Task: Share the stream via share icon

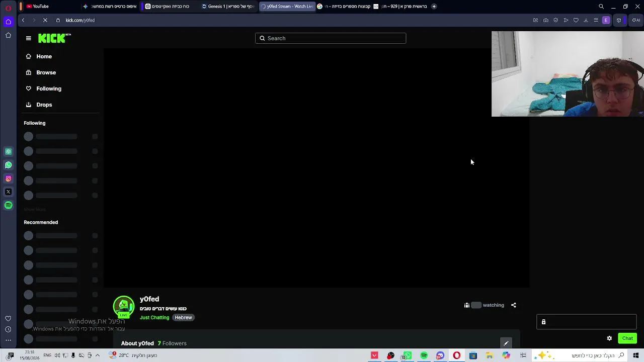Action: click(x=514, y=305)
